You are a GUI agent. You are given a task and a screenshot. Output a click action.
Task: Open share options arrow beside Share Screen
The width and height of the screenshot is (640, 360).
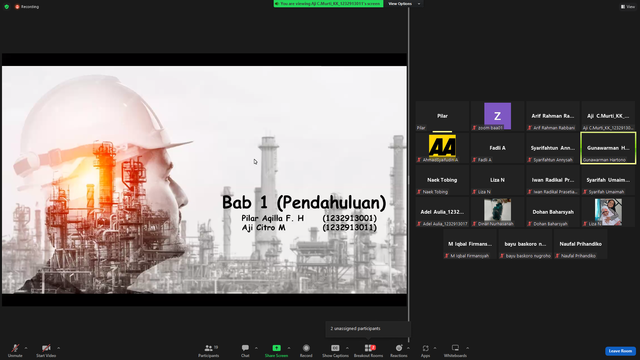point(289,348)
